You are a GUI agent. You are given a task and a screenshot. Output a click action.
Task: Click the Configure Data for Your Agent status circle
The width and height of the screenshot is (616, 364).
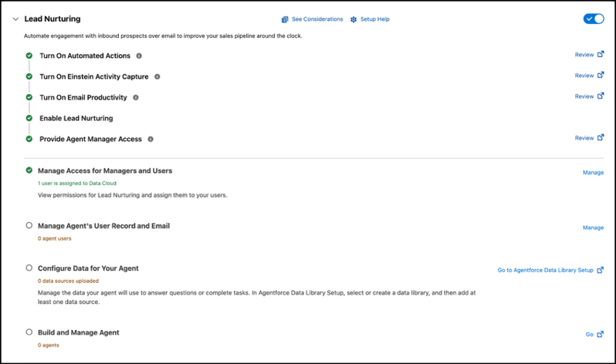coord(29,268)
